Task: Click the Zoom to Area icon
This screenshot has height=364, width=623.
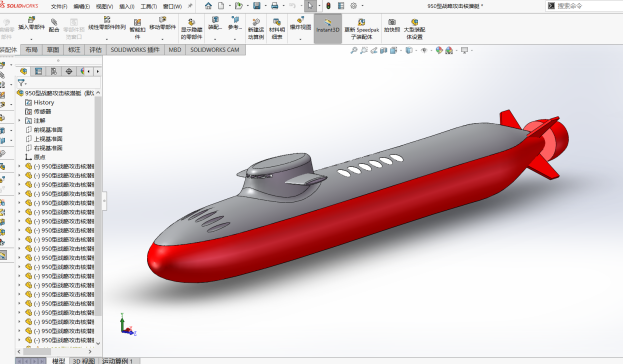Action: click(364, 50)
